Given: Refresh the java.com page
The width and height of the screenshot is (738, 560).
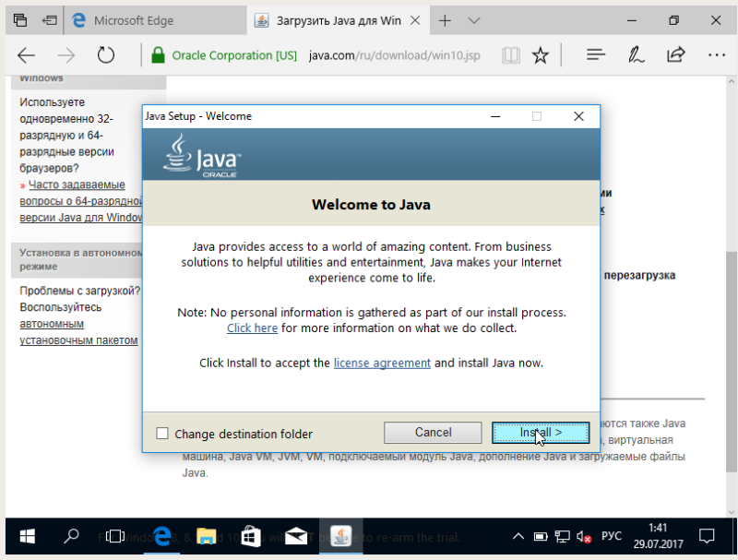Looking at the screenshot, I should [106, 55].
